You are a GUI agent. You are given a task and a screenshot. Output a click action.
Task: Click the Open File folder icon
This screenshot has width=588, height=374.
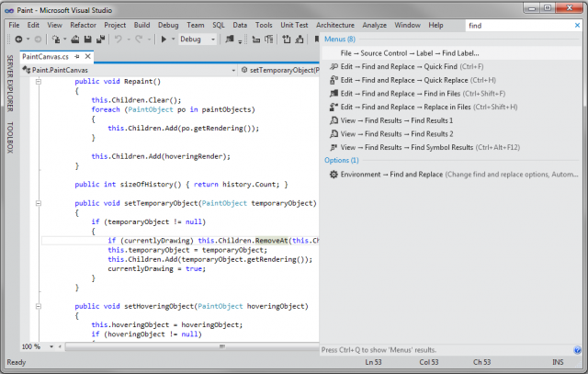click(75, 39)
